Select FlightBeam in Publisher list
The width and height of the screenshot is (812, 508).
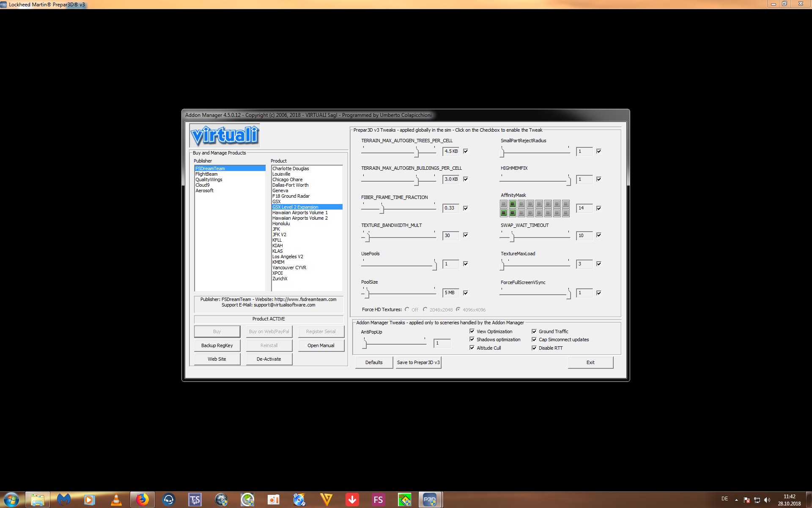click(206, 174)
